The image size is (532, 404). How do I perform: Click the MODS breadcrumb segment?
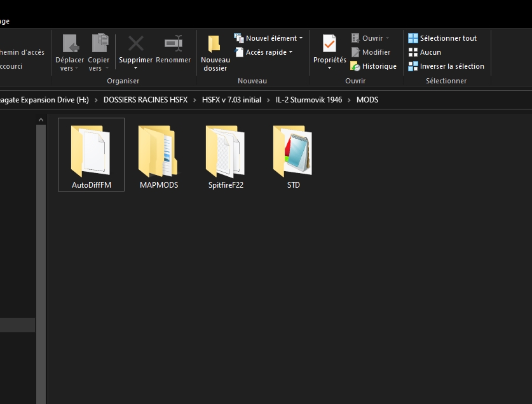tap(367, 100)
